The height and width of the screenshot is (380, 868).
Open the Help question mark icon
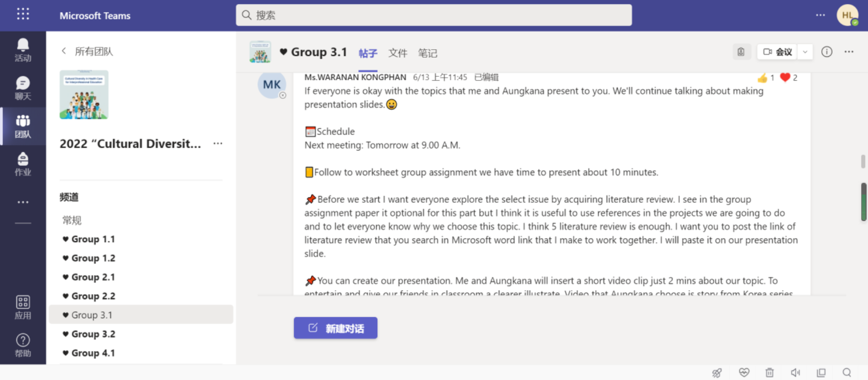(23, 345)
